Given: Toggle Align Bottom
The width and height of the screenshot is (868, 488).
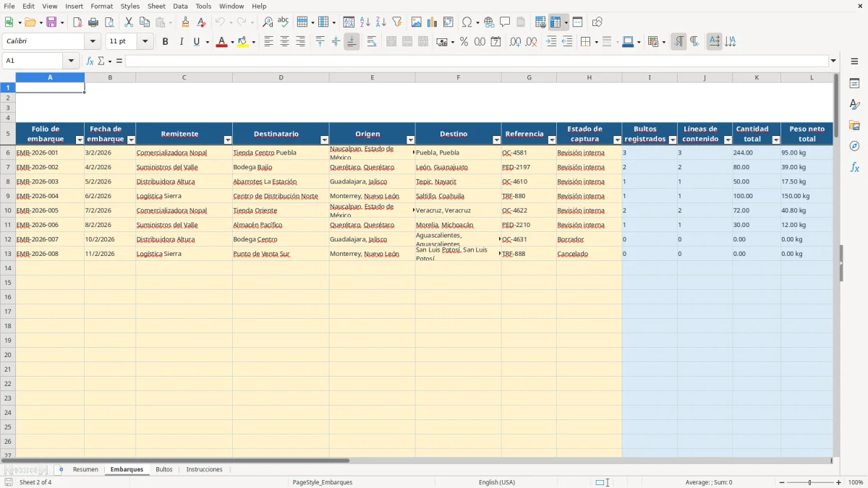Looking at the screenshot, I should click(x=352, y=42).
